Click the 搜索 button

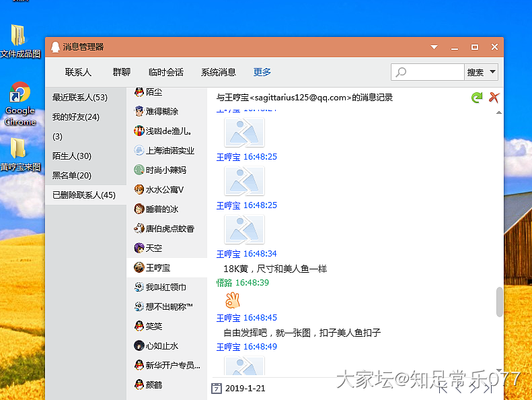[x=475, y=72]
